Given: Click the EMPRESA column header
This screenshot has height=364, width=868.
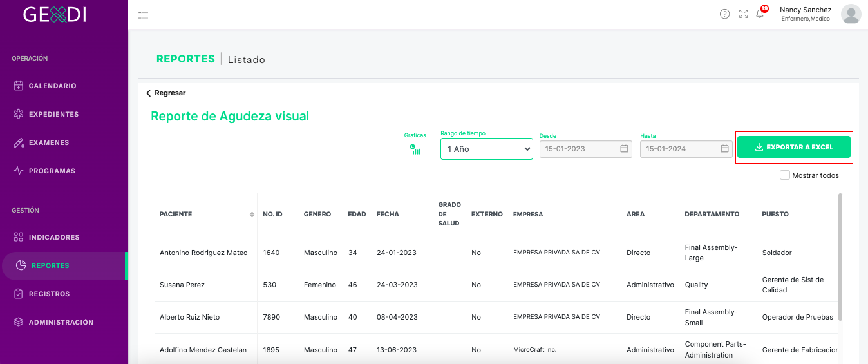Looking at the screenshot, I should (528, 215).
